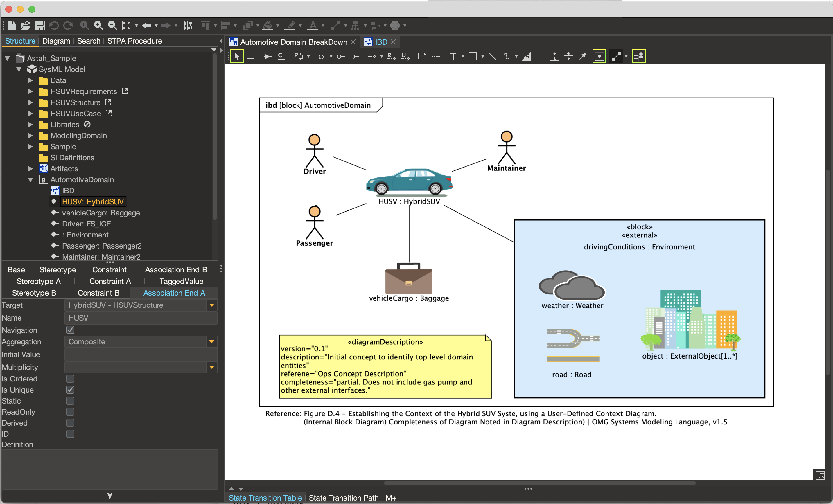Click the Zoom In magnifier icon
This screenshot has width=833, height=504.
pyautogui.click(x=98, y=25)
